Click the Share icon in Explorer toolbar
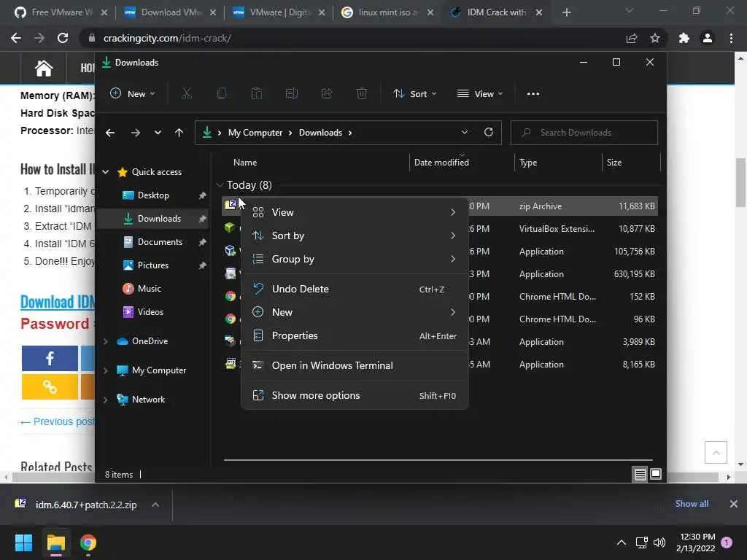 tap(327, 94)
